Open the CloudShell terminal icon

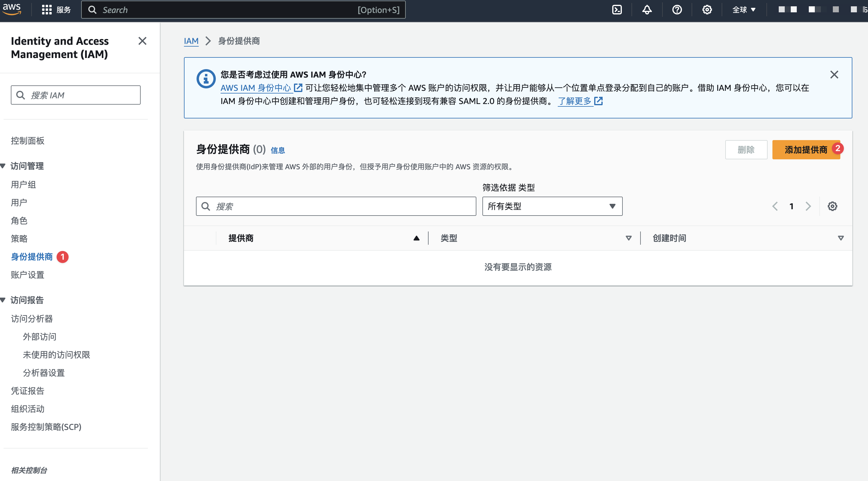pyautogui.click(x=617, y=10)
